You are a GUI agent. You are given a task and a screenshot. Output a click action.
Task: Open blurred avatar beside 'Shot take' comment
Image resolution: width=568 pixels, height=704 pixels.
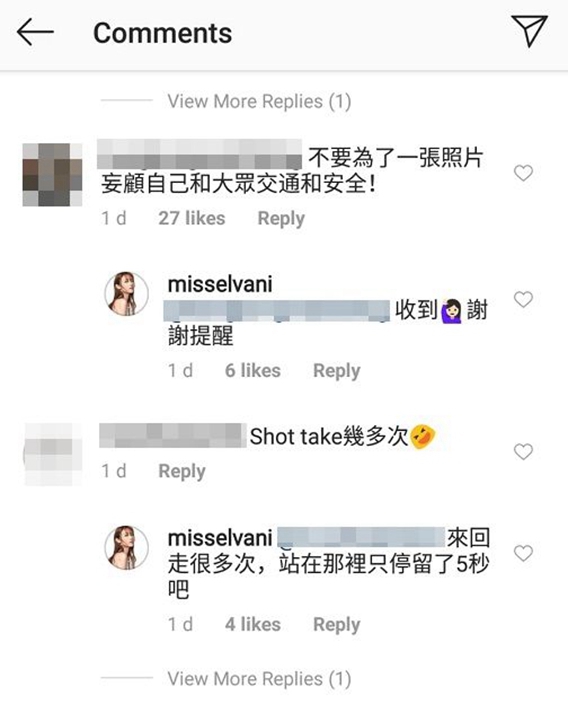53,454
